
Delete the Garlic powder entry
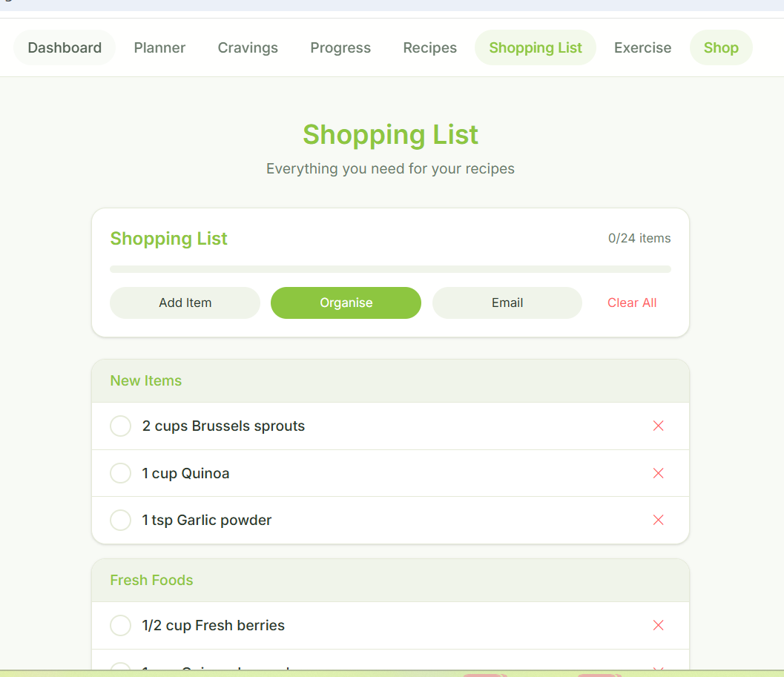658,520
